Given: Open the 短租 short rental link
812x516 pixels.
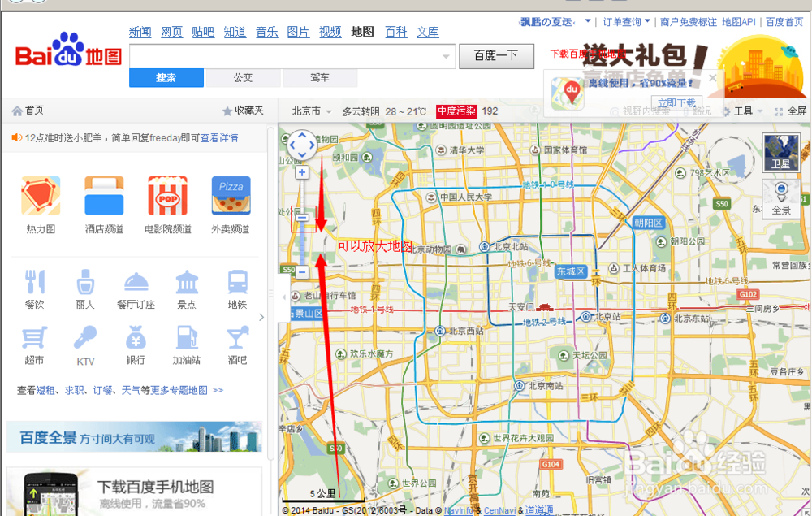Looking at the screenshot, I should [45, 390].
